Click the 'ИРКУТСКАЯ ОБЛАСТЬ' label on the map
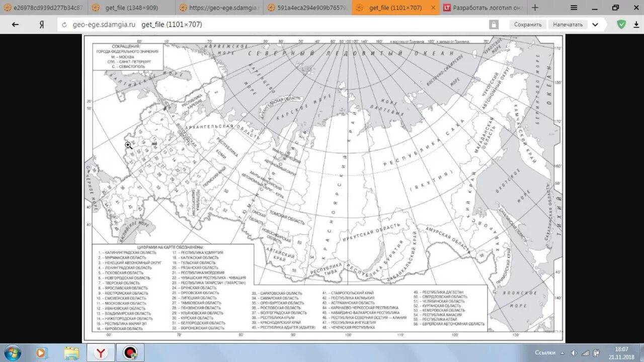 click(371, 232)
